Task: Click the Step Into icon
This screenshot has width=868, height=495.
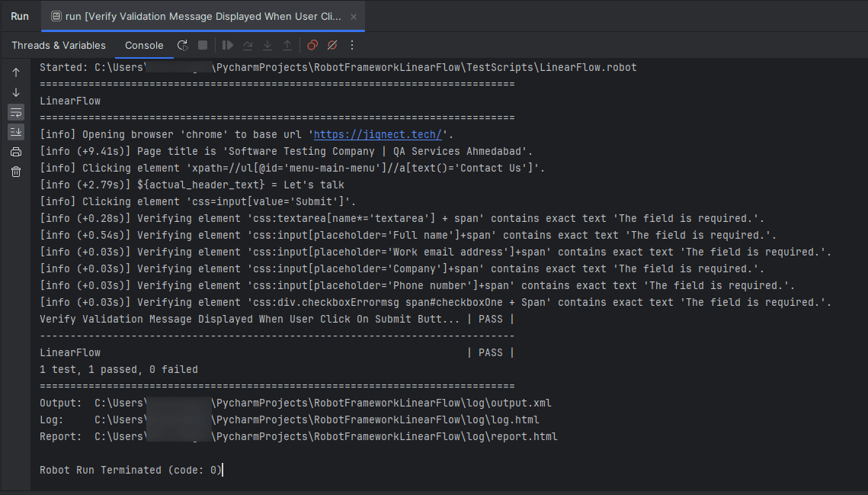Action: click(x=267, y=46)
